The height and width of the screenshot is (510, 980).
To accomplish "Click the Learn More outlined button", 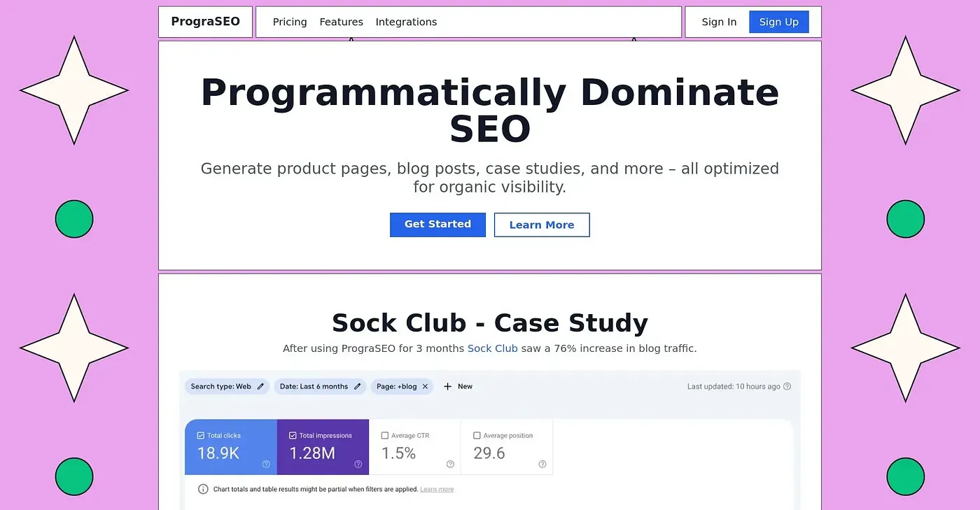I will tap(542, 225).
